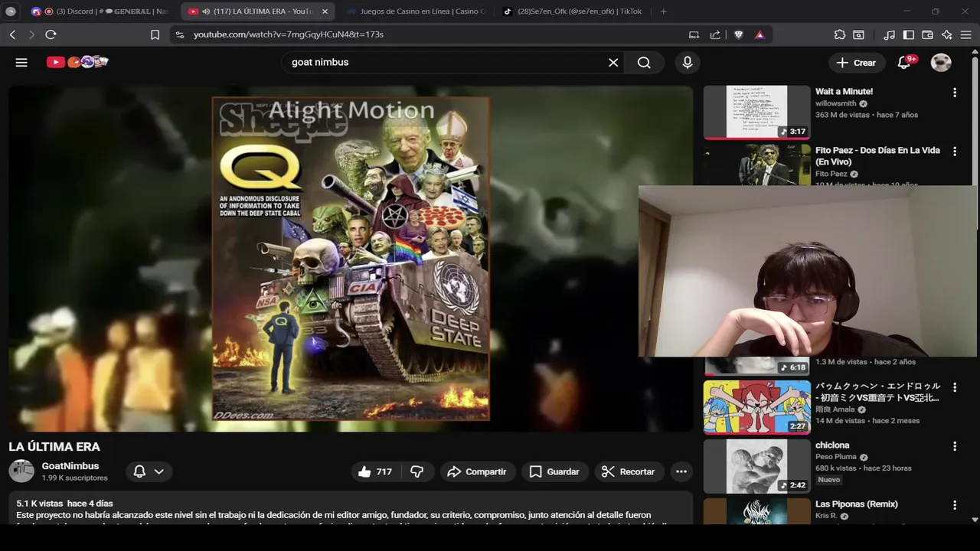Expand channel notification options dropdown
The image size is (980, 551).
click(x=158, y=471)
